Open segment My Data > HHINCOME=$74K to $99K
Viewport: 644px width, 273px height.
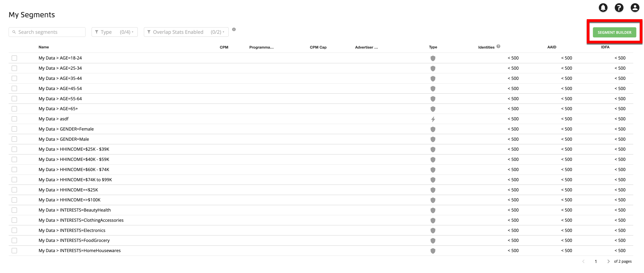pyautogui.click(x=75, y=180)
